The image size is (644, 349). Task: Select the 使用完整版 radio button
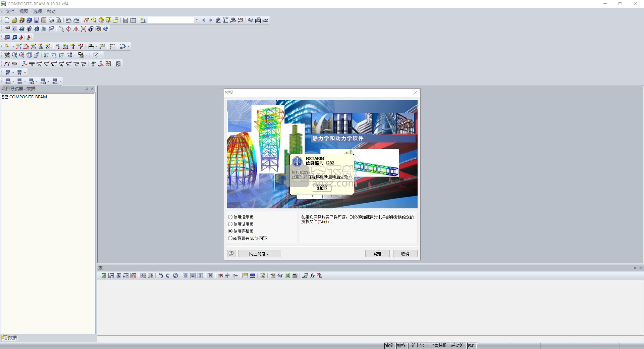pos(230,231)
